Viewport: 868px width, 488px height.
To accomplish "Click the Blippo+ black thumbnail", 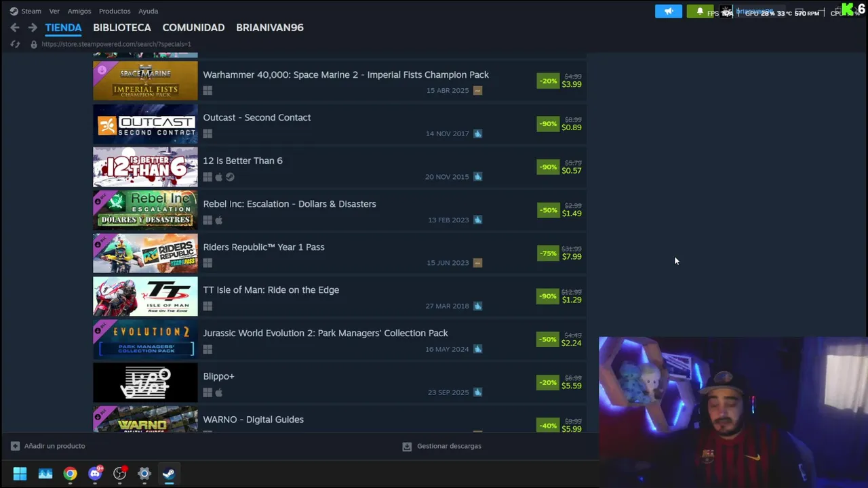I will 145,382.
